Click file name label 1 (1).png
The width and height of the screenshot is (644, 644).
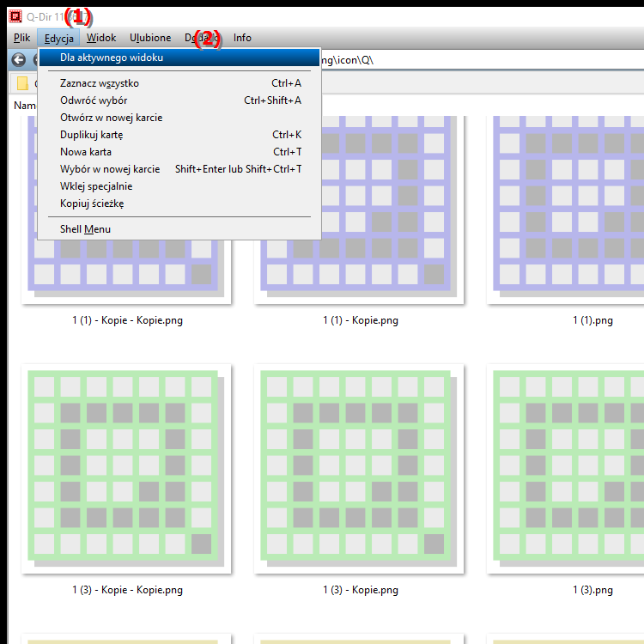[592, 320]
